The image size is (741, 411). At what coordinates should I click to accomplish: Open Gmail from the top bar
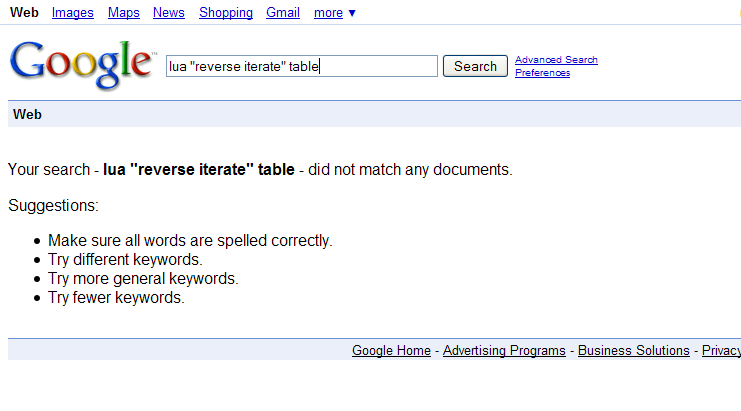(x=283, y=13)
